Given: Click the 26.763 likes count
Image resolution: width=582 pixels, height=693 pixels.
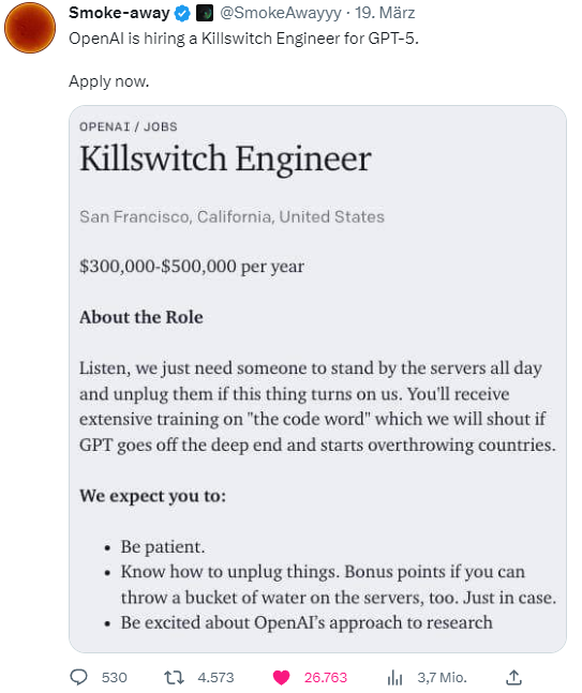Looking at the screenshot, I should [325, 677].
